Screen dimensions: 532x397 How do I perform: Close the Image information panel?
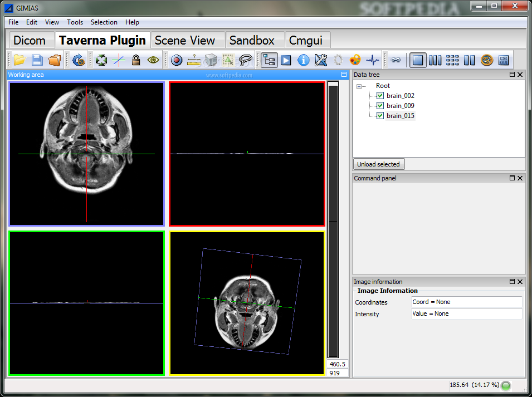(520, 281)
